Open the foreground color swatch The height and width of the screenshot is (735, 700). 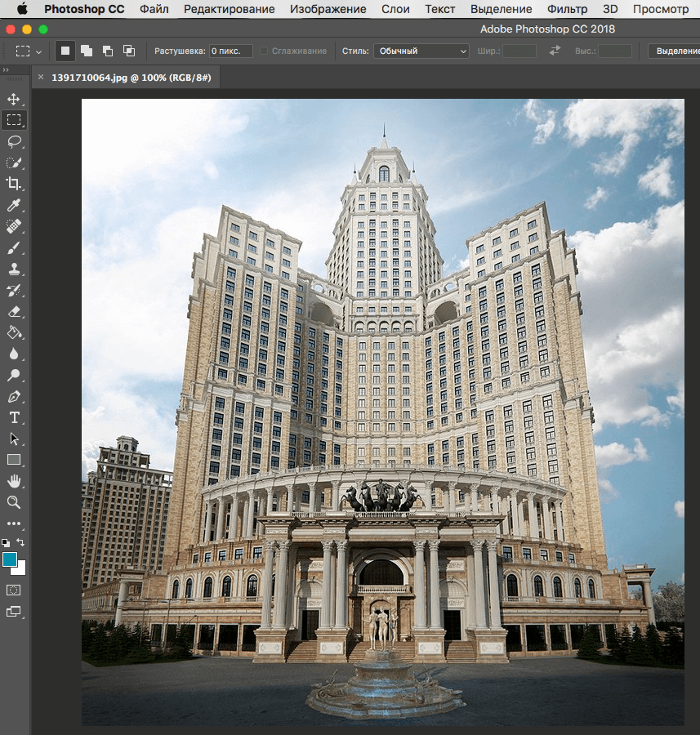click(x=11, y=560)
